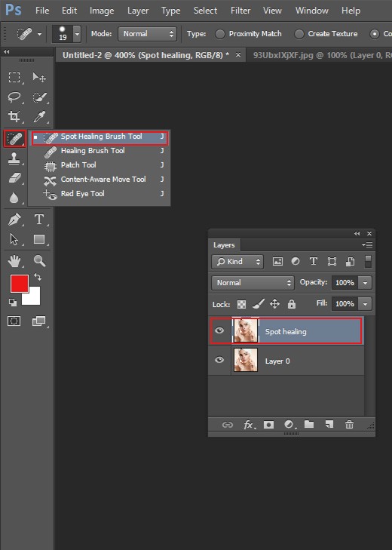
Task: Delete the selected layer
Action: click(349, 425)
